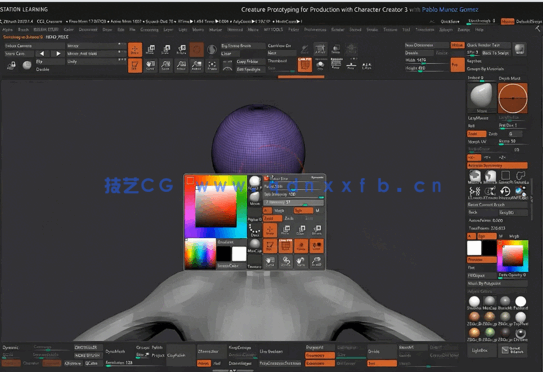The image size is (543, 372).
Task: Pick the white swatch in right panel
Action: pos(474,248)
